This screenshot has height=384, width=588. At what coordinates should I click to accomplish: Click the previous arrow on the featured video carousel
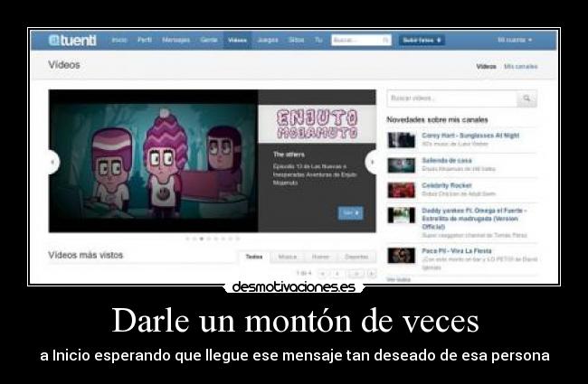[x=52, y=162]
